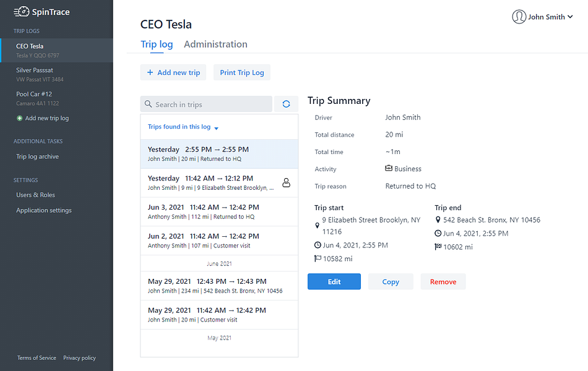Click the Add new trip button
Viewport: 588px width, 371px height.
pos(173,72)
